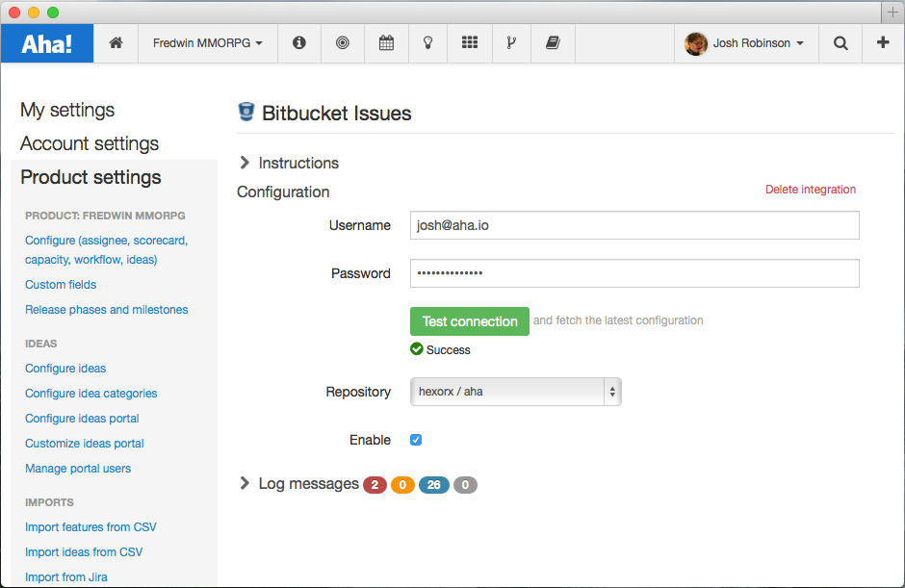Viewport: 905px width, 588px height.
Task: Open the calendar releases icon
Action: tap(386, 42)
